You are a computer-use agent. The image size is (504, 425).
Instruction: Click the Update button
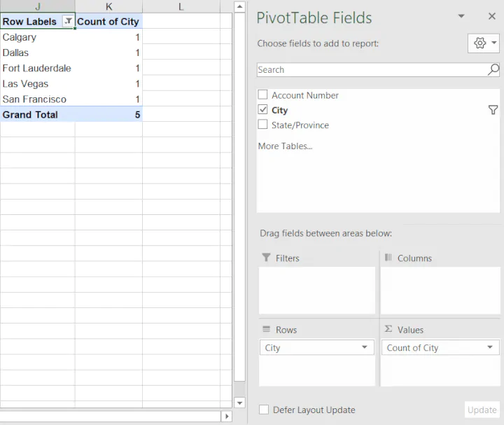[482, 410]
